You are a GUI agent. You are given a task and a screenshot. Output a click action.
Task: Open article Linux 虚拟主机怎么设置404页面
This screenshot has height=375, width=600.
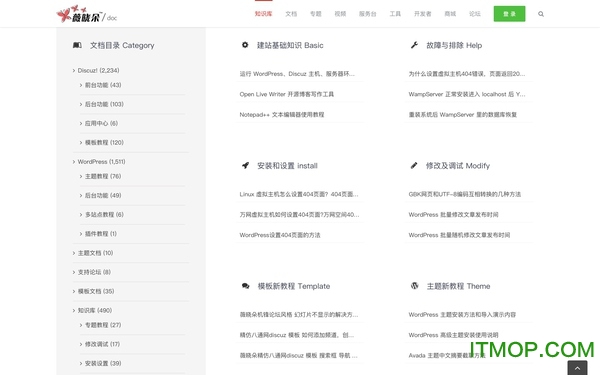[299, 194]
